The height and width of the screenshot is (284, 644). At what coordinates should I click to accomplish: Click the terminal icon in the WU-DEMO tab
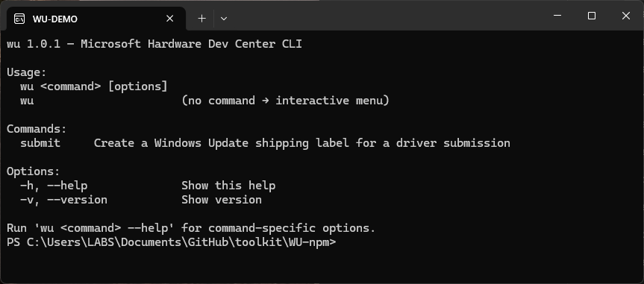click(x=19, y=19)
